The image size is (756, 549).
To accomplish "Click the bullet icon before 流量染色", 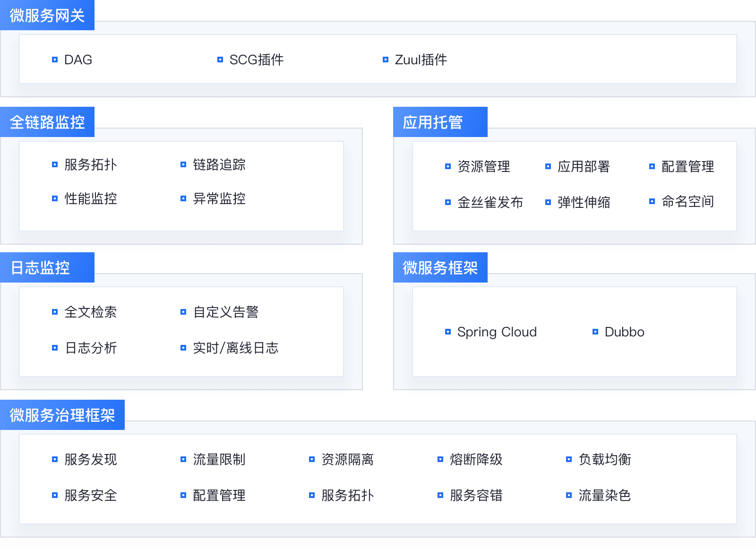I will (x=569, y=495).
